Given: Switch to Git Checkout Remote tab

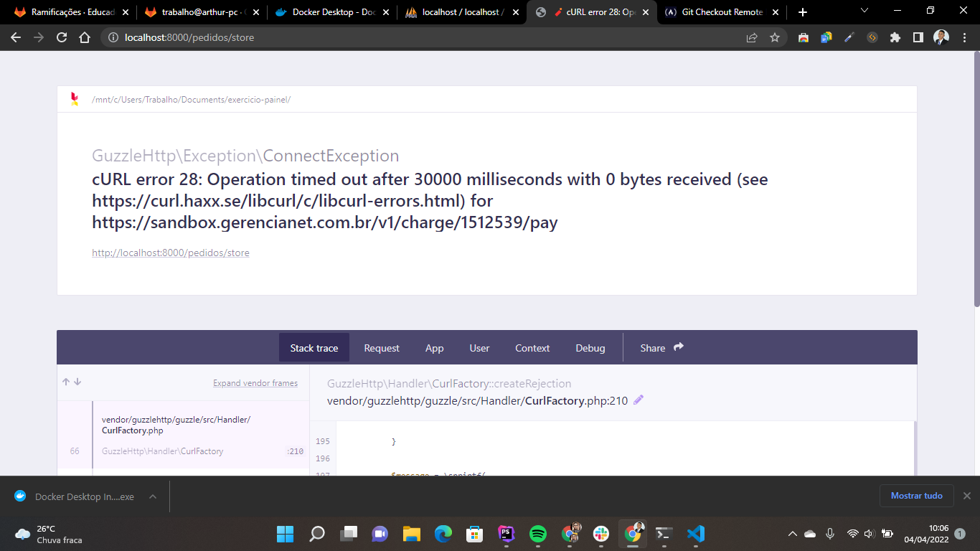Looking at the screenshot, I should coord(720,12).
